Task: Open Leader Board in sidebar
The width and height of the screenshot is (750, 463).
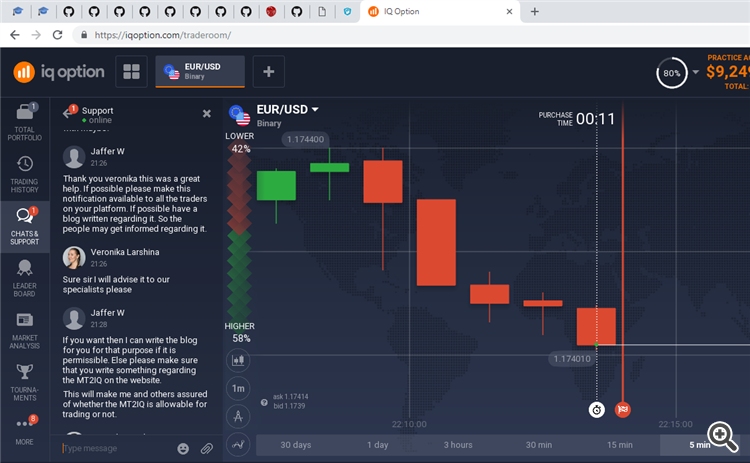Action: coord(24,278)
